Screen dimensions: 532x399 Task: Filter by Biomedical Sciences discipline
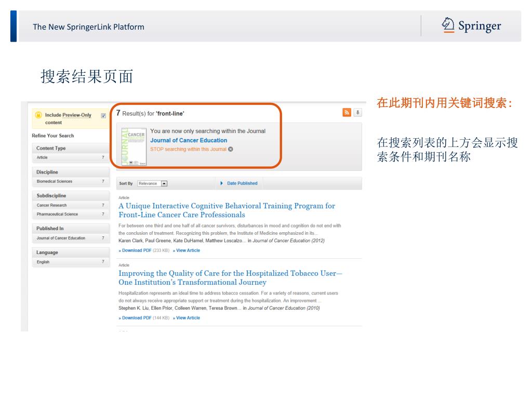[71, 181]
